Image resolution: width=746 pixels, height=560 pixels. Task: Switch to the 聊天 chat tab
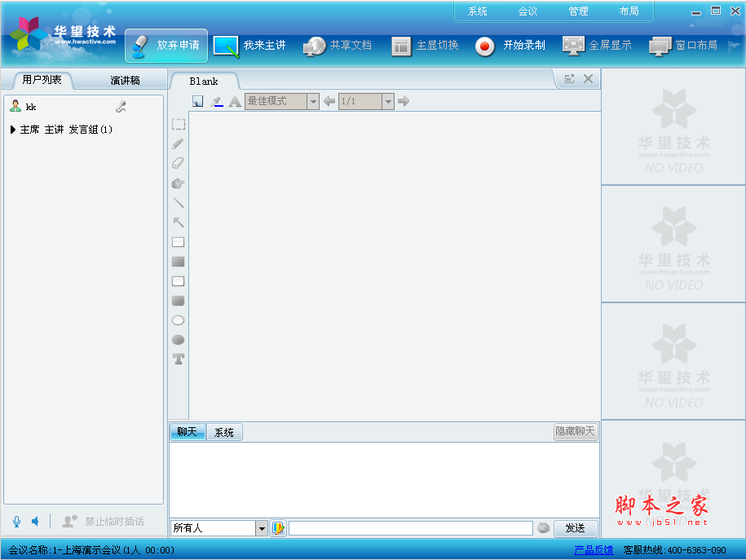(188, 432)
